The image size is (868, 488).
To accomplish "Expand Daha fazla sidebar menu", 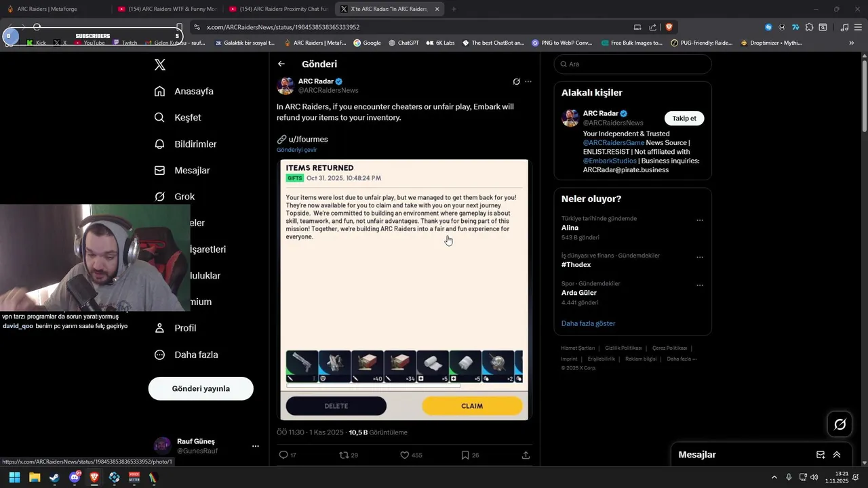I will [x=186, y=354].
